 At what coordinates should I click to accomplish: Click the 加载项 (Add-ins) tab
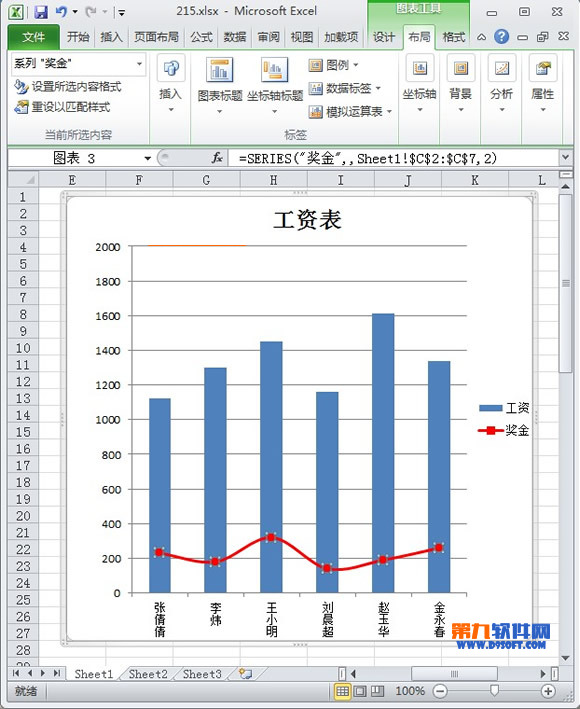(x=341, y=37)
